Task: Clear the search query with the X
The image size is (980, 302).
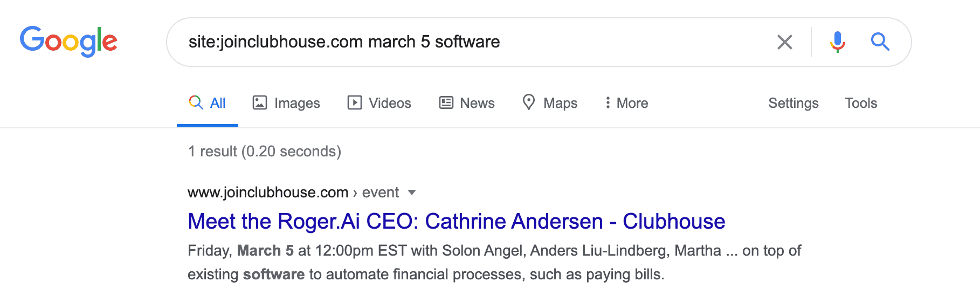Action: (784, 42)
